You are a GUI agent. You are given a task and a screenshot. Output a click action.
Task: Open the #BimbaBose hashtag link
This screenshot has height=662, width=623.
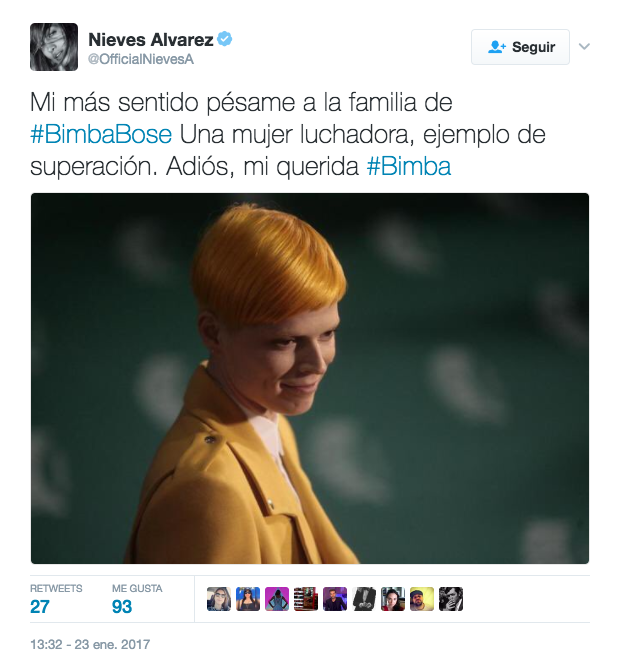pos(101,135)
